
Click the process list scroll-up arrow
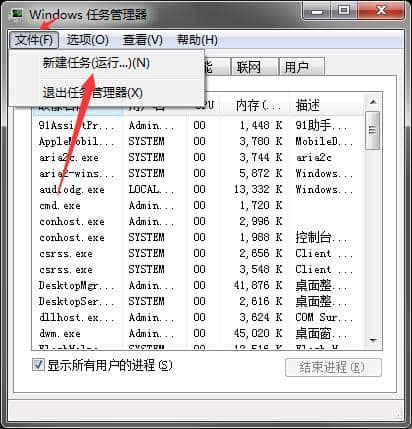click(373, 102)
